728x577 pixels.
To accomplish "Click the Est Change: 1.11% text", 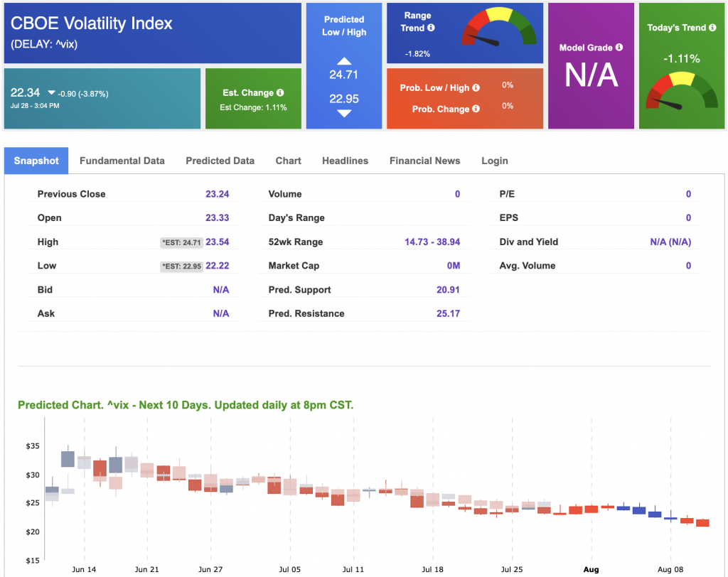I will (253, 107).
